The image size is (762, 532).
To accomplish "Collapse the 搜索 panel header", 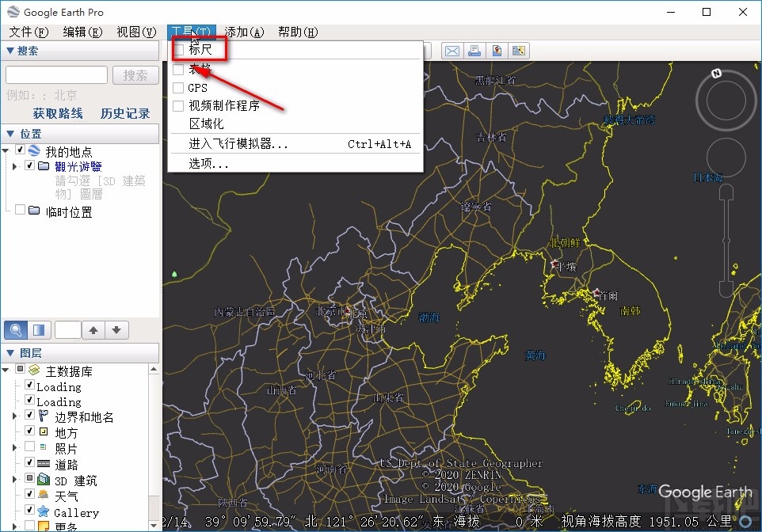I will (x=80, y=51).
